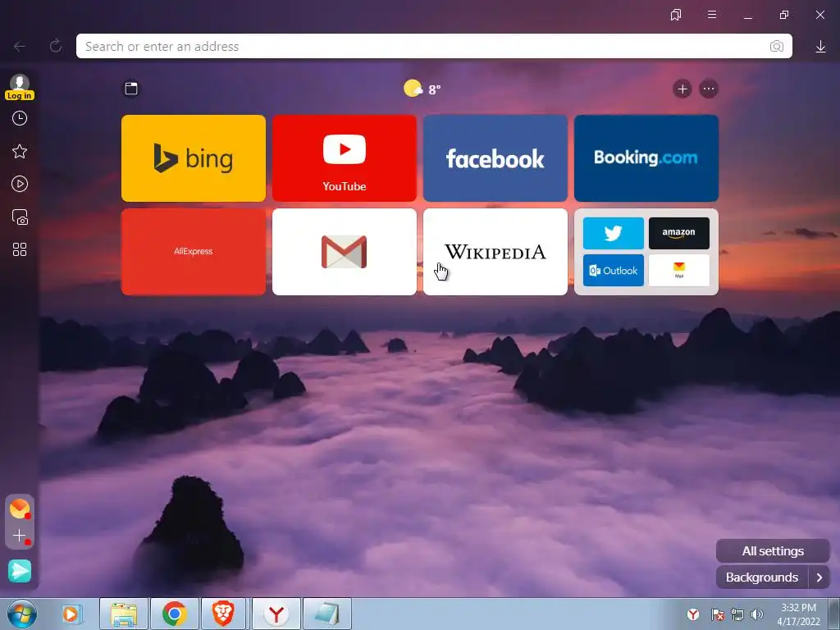The width and height of the screenshot is (840, 630).
Task: Open the Windows Start menu orb
Action: tap(22, 614)
